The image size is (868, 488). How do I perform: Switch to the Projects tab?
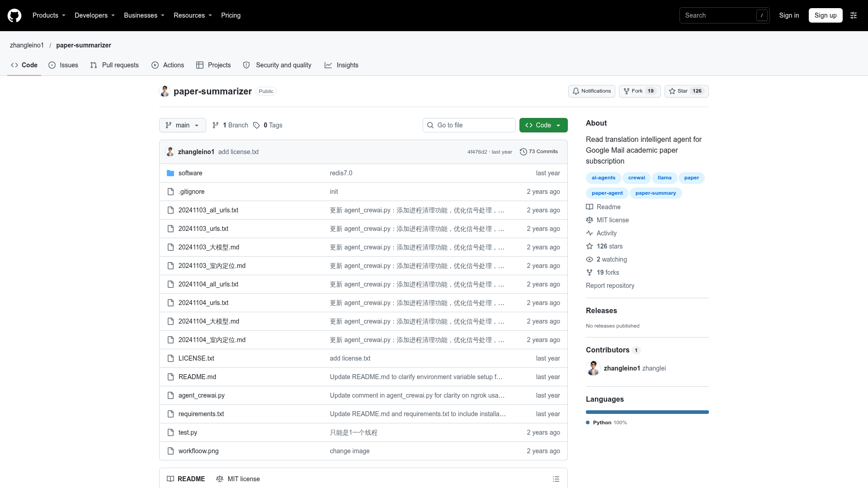[x=213, y=65]
